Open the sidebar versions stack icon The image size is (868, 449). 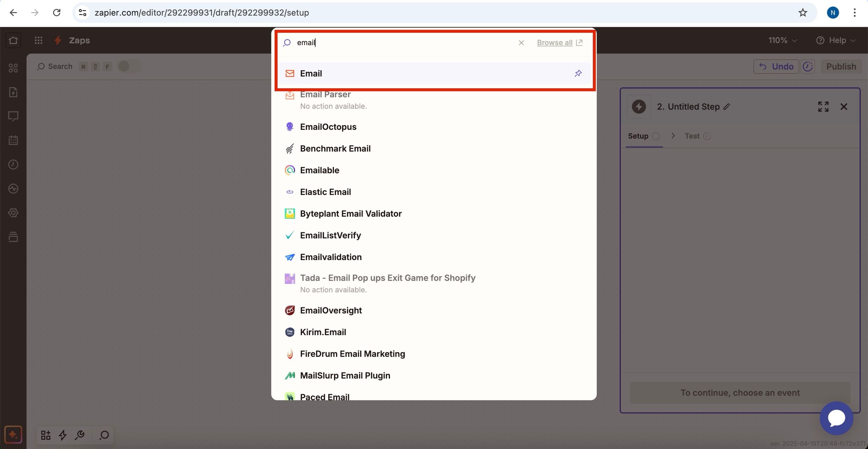13,237
